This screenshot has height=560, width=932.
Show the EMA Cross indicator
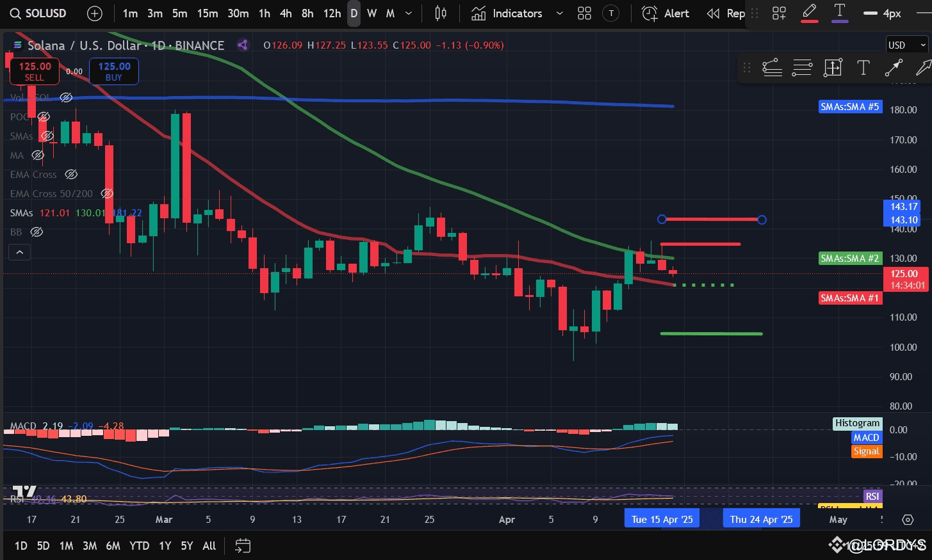(71, 174)
